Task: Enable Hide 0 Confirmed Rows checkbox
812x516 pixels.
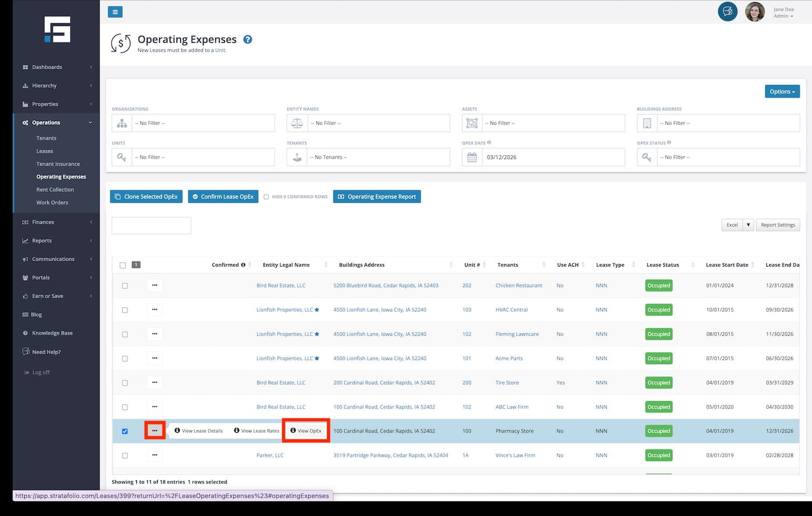Action: [266, 197]
